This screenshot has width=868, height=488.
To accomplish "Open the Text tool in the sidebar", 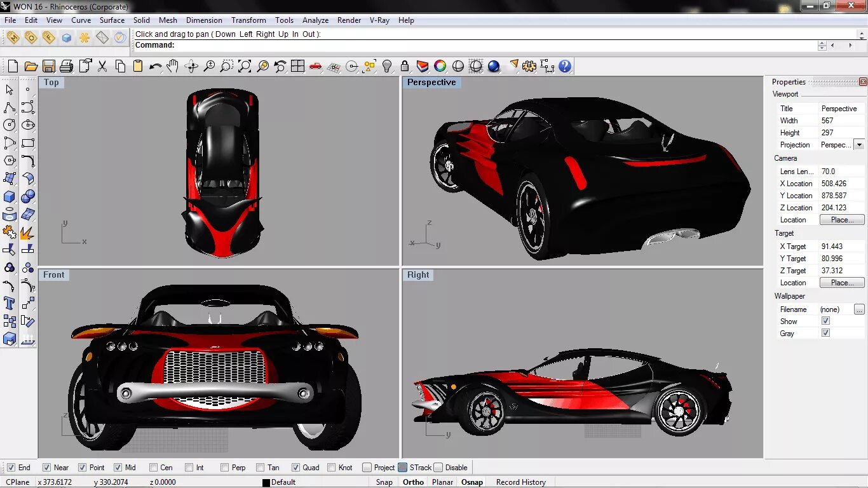I will click(10, 304).
